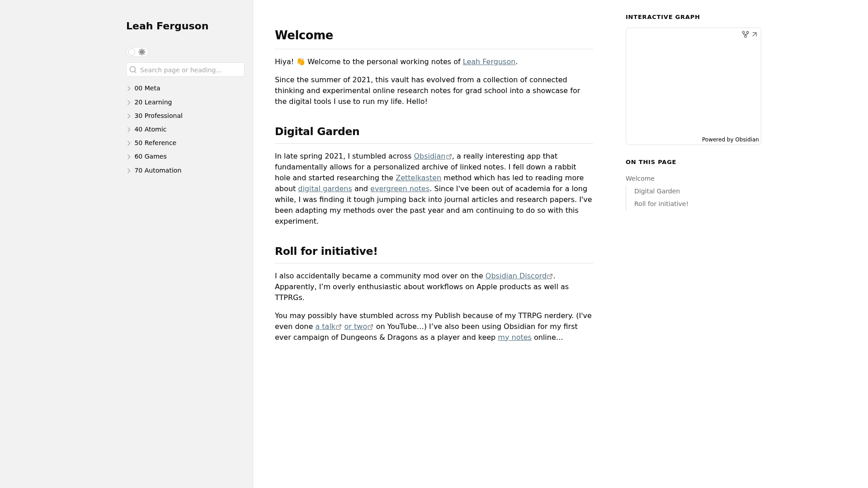Open the 'a talk' YouTube link
Viewport: 868px width, 488px height.
[x=328, y=327]
